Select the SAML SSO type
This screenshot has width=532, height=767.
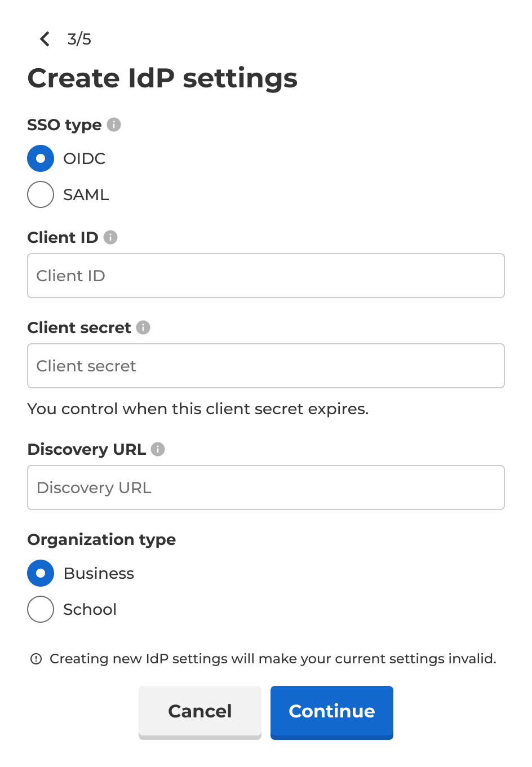pyautogui.click(x=40, y=194)
